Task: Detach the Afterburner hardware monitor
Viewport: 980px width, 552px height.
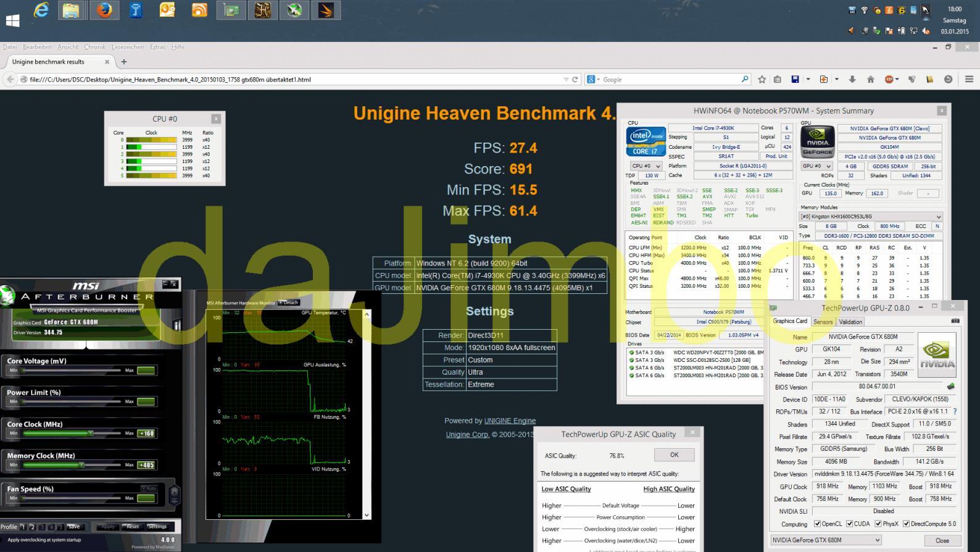Action: pyautogui.click(x=289, y=303)
